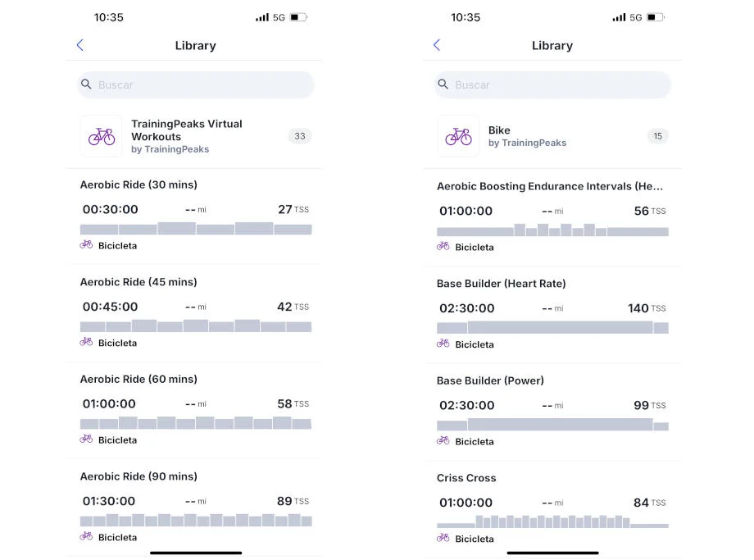Screen dimensions: 754x560
Task: Tap the intensity bar graph for Aerobic Ride (60 mins)
Action: click(x=195, y=423)
